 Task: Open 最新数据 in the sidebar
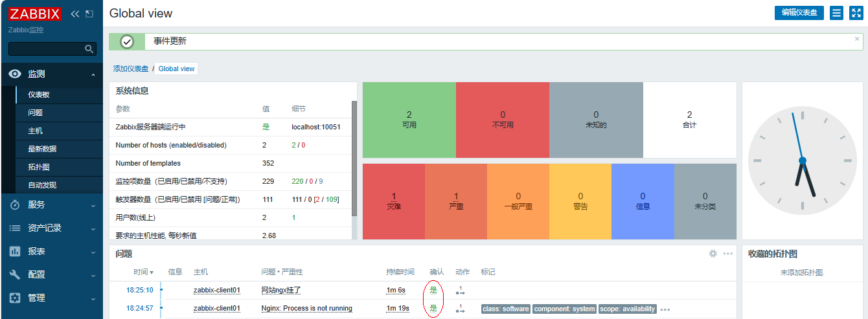[42, 149]
